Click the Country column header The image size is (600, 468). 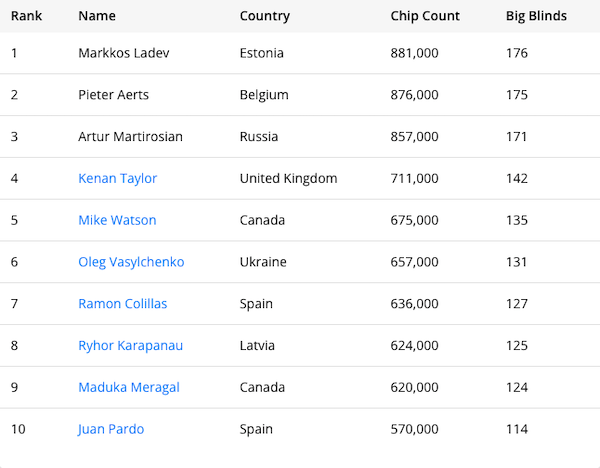point(265,16)
